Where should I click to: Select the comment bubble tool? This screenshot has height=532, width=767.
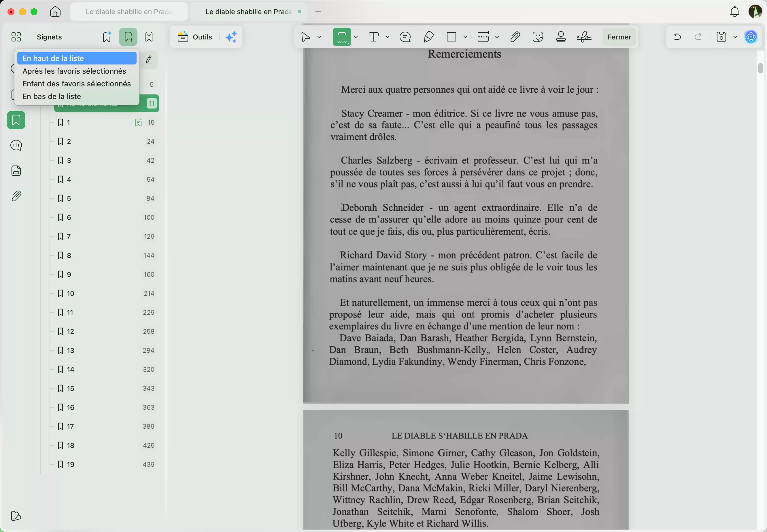coord(405,37)
